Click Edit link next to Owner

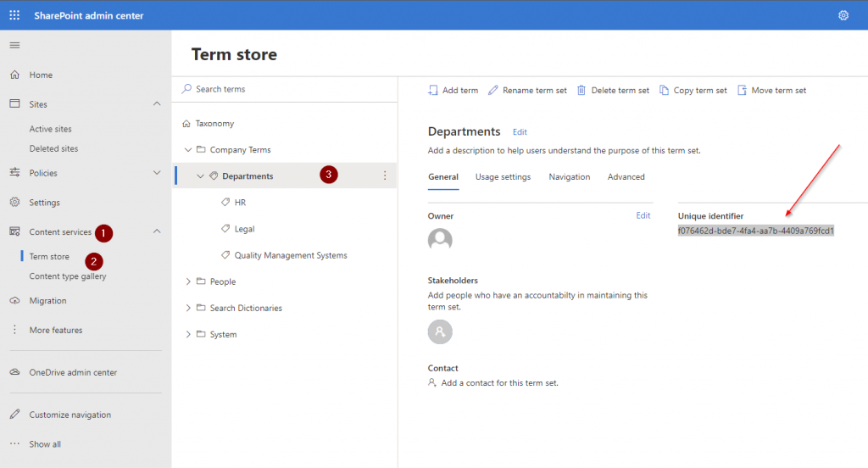(x=643, y=216)
